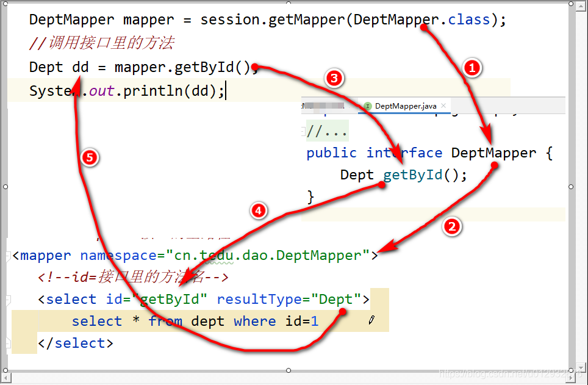Screen dimensions: 588x385
Task: Click the green interface icon on DeptMapper.java tab
Action: click(367, 106)
